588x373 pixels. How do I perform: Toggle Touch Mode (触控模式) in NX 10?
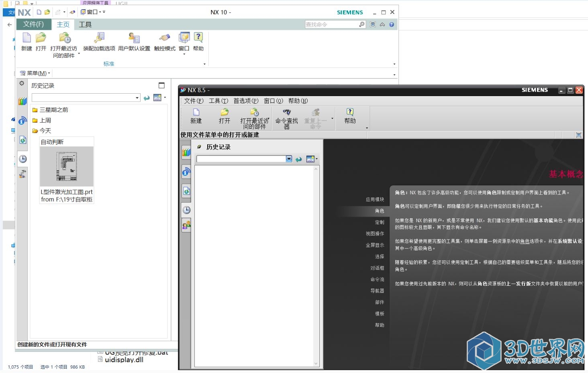tap(165, 42)
